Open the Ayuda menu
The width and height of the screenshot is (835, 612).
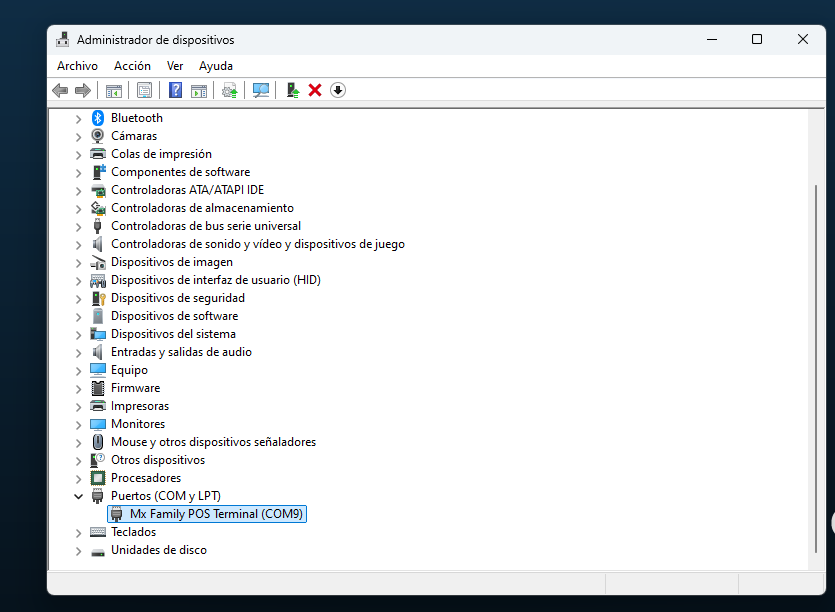215,66
